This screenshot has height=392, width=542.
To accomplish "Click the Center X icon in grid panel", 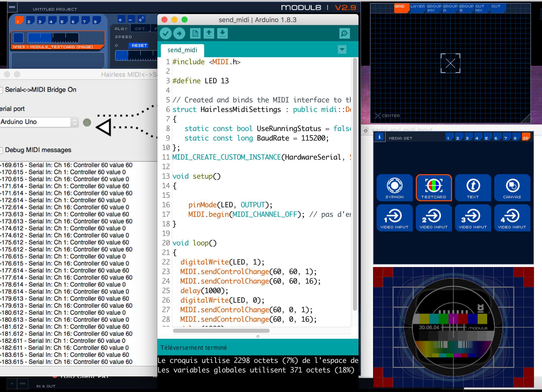I will [x=378, y=116].
